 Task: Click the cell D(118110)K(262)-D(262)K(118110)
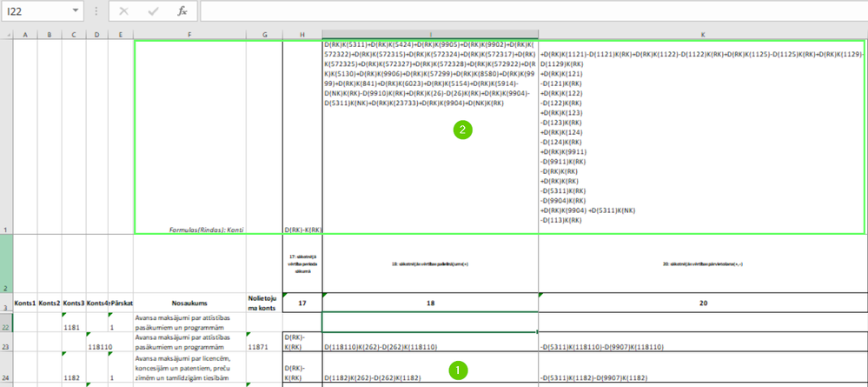pyautogui.click(x=430, y=342)
